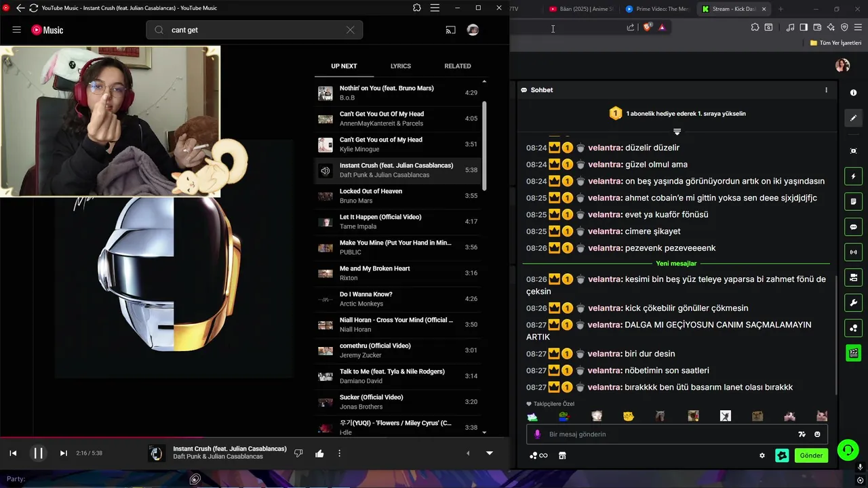Screen dimensions: 868x488
Task: Go back using YouTube Music back arrow
Action: (x=20, y=8)
